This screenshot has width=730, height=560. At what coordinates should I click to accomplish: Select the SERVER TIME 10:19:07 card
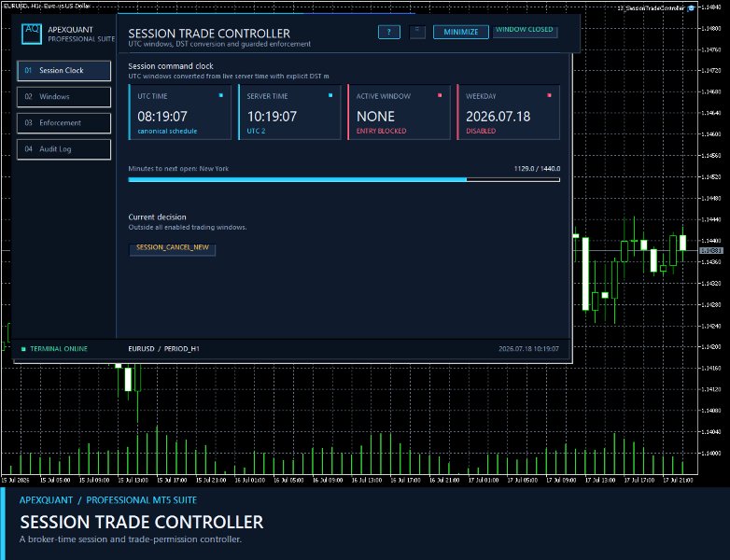[289, 112]
